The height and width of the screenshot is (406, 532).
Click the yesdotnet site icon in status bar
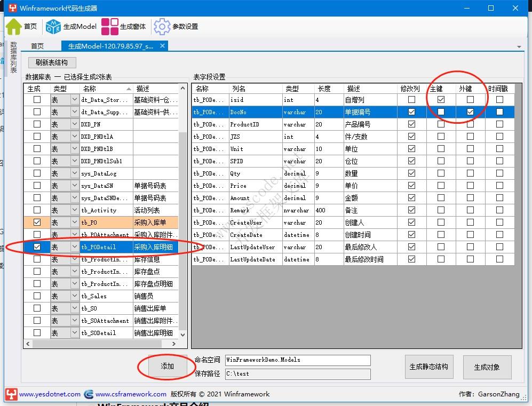[12, 395]
